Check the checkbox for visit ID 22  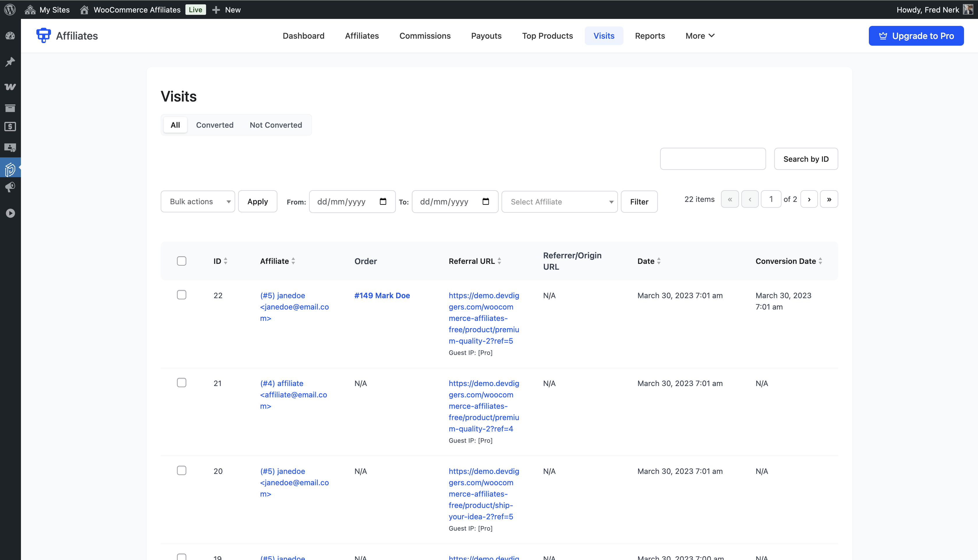click(181, 295)
